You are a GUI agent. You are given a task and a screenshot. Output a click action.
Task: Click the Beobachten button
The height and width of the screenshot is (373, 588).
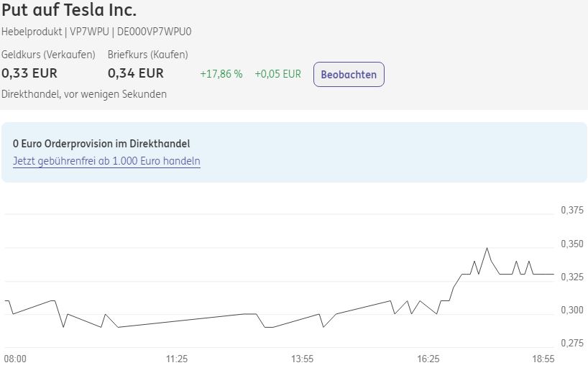pyautogui.click(x=349, y=75)
